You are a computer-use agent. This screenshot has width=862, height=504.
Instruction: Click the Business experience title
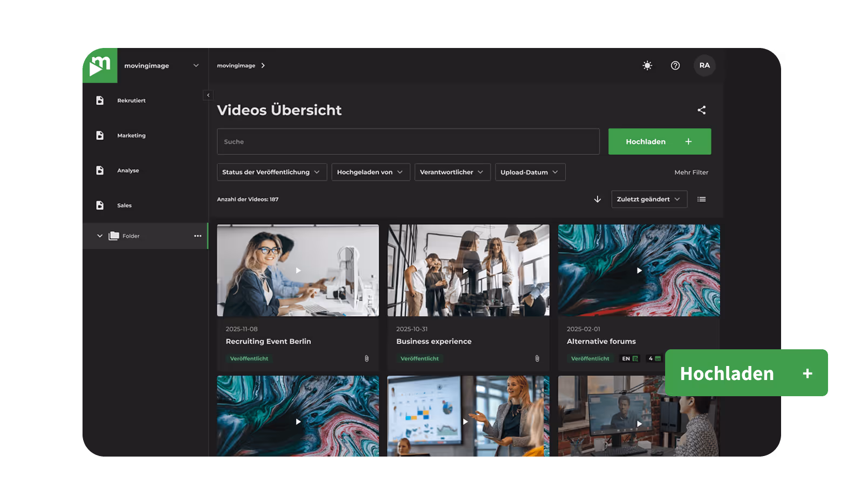coord(434,341)
